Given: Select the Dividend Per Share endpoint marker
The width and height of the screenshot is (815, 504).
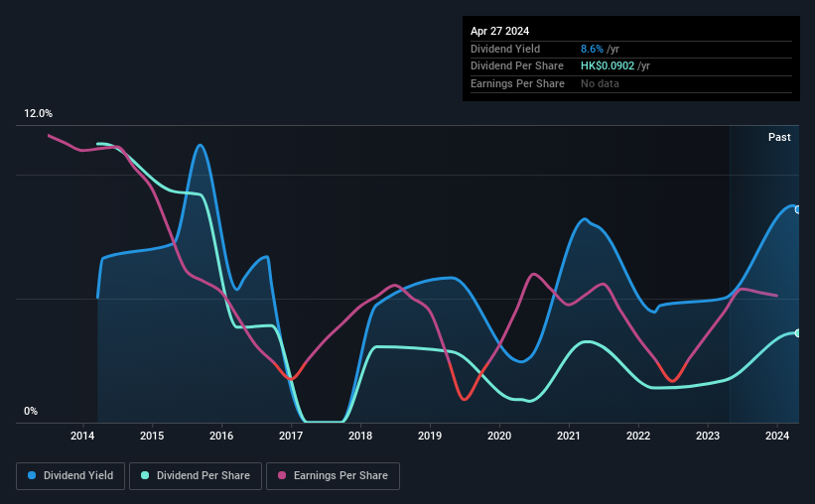Looking at the screenshot, I should (x=798, y=333).
